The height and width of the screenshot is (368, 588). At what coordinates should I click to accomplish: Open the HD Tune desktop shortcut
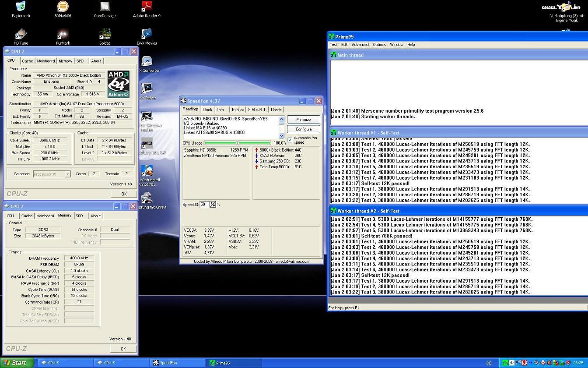tap(21, 34)
